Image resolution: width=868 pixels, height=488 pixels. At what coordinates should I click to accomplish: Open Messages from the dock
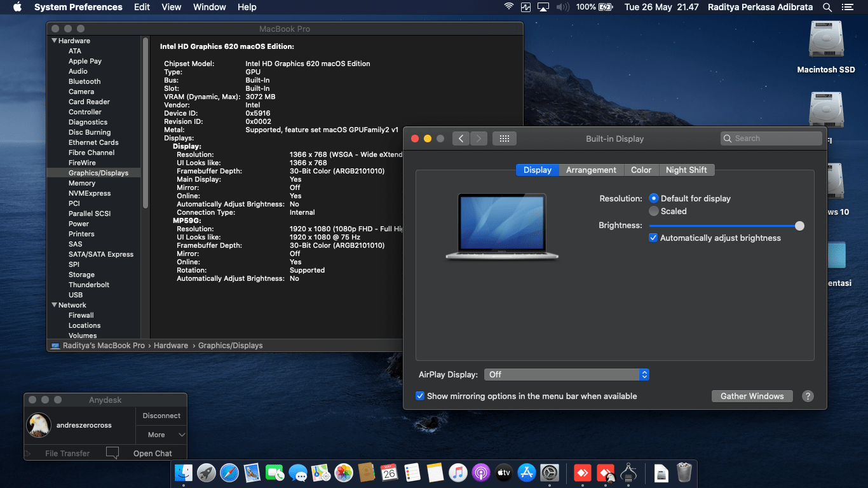(x=298, y=473)
